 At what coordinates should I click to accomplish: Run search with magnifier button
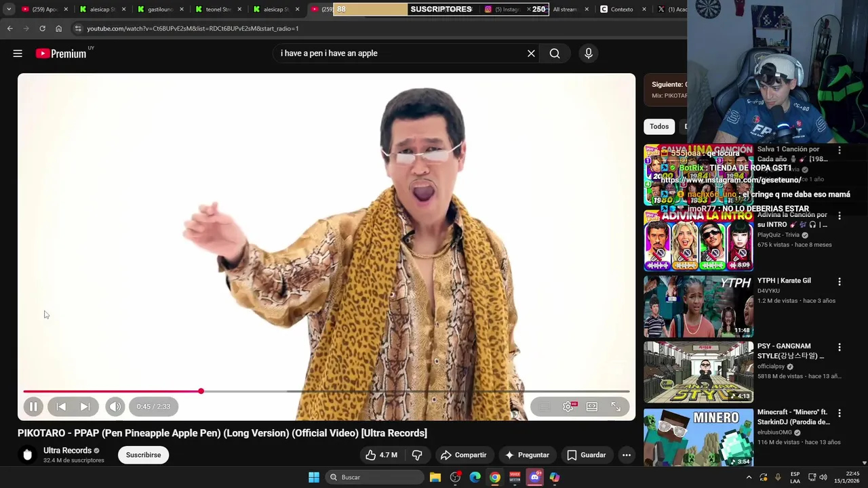click(x=555, y=54)
